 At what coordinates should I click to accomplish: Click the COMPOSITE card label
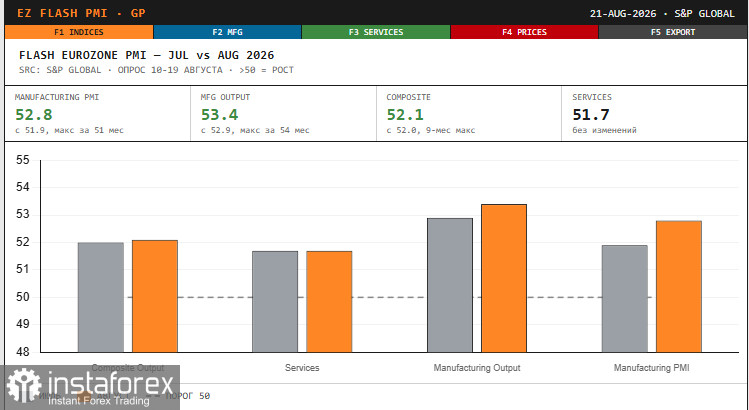(408, 97)
